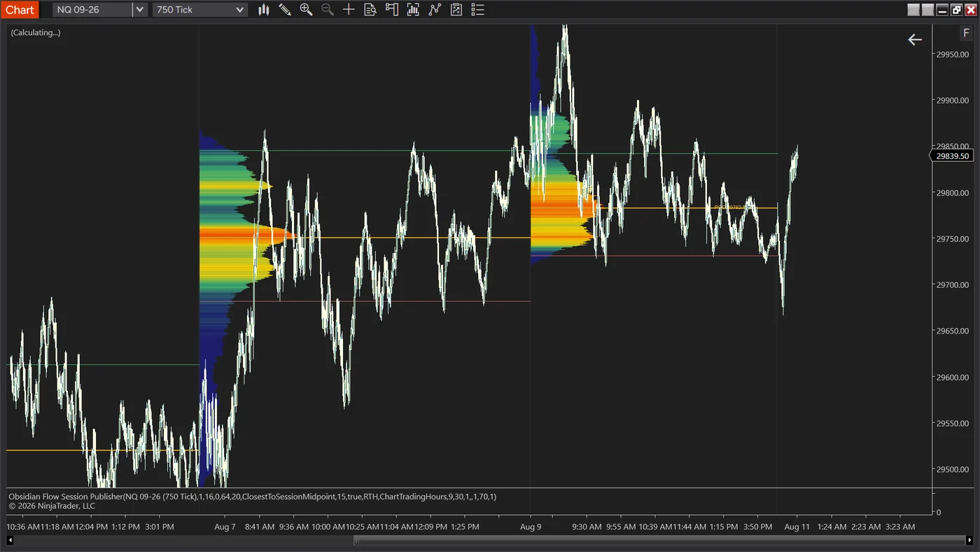
Task: Click the scrollbar right arrow
Action: click(969, 540)
